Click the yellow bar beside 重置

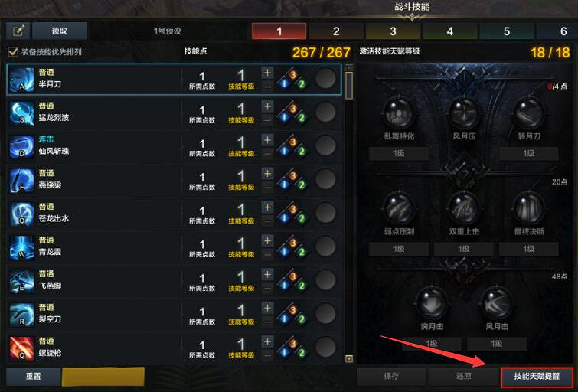[103, 377]
